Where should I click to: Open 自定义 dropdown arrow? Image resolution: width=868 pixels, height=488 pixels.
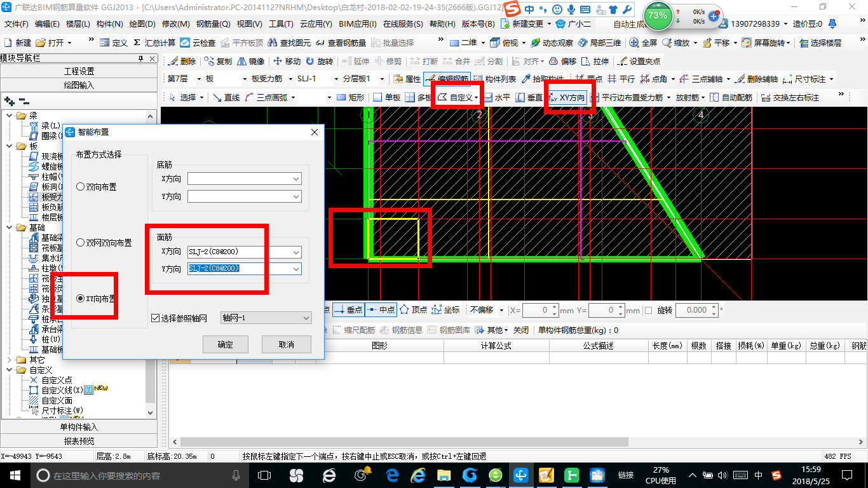(477, 98)
